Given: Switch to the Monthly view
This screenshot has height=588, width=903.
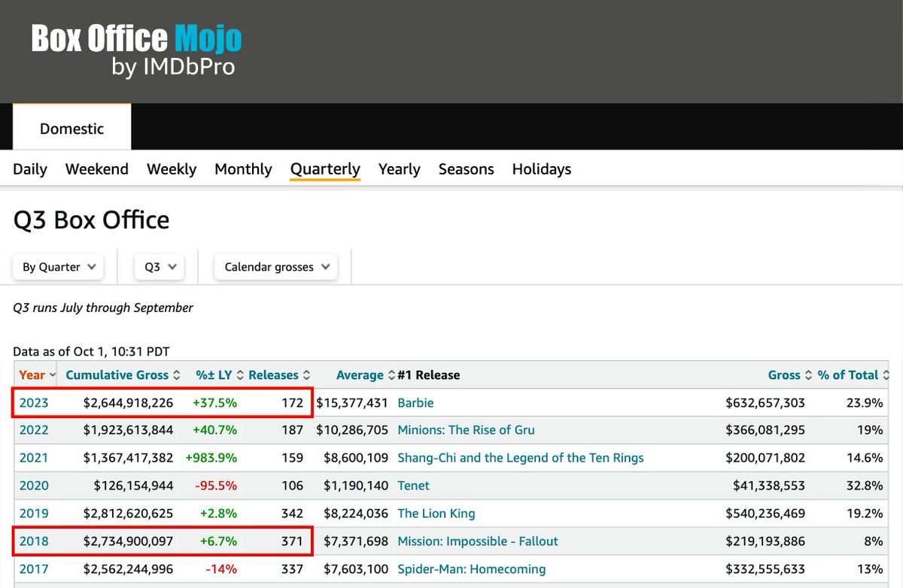Looking at the screenshot, I should point(243,169).
